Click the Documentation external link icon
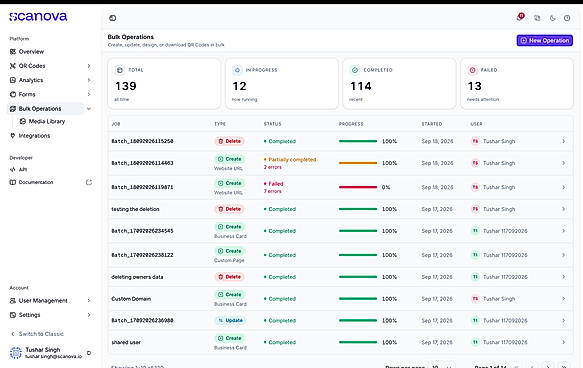The height and width of the screenshot is (368, 583). 89,182
